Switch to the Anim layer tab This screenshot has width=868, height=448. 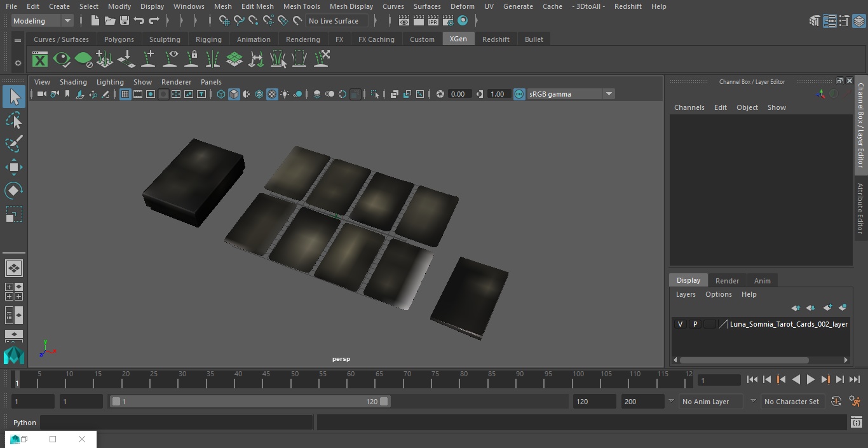click(762, 281)
